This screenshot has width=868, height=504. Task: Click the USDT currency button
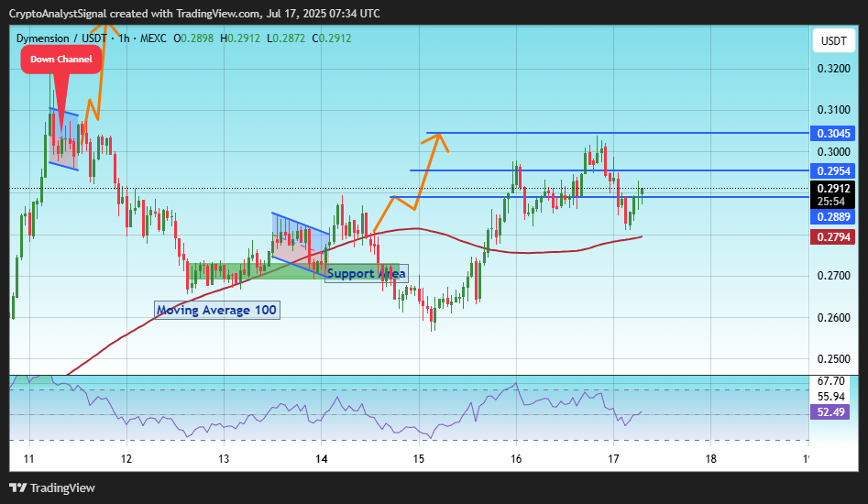pos(833,41)
